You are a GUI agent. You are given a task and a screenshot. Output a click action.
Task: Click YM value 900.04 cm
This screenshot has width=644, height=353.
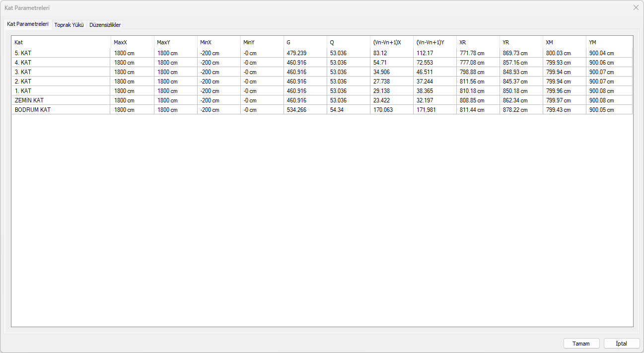tap(609, 53)
